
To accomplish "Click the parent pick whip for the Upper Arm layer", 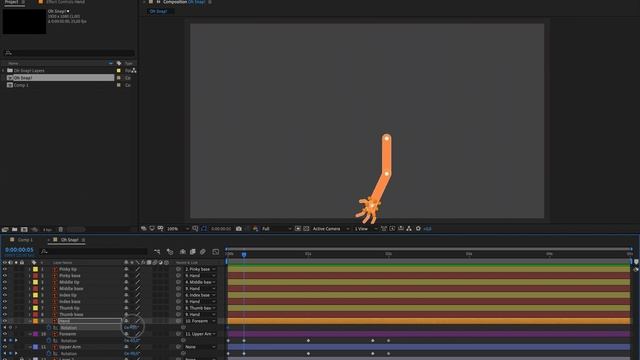I will [x=178, y=347].
